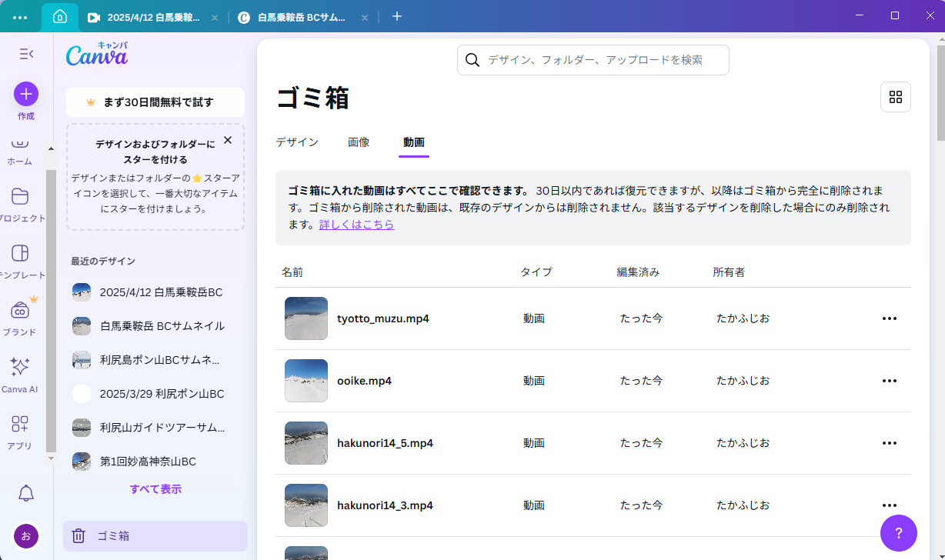Select the ooike.mp4 video thumbnail

click(306, 381)
